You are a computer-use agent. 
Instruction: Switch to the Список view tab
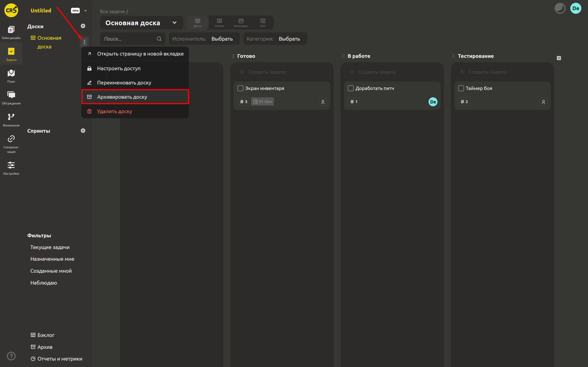[219, 23]
